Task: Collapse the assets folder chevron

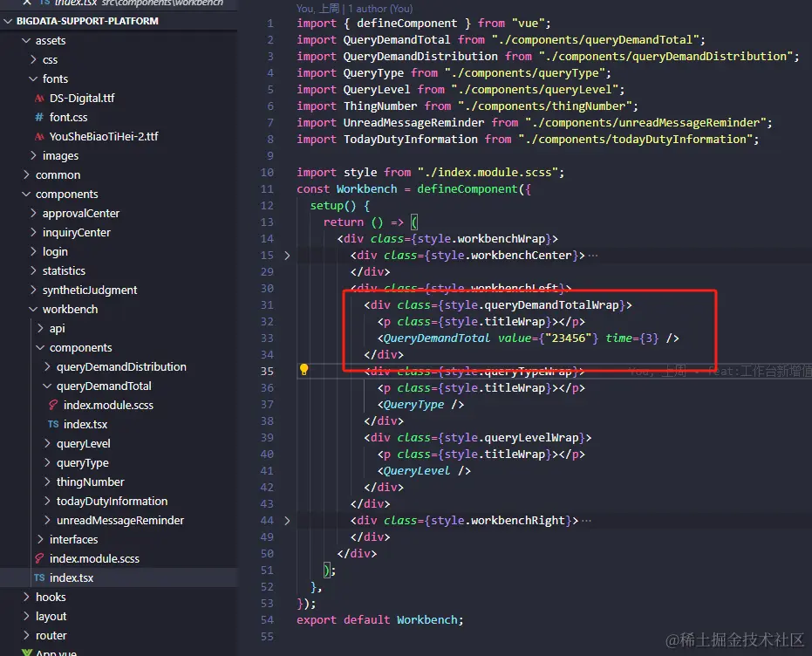Action: 26,40
